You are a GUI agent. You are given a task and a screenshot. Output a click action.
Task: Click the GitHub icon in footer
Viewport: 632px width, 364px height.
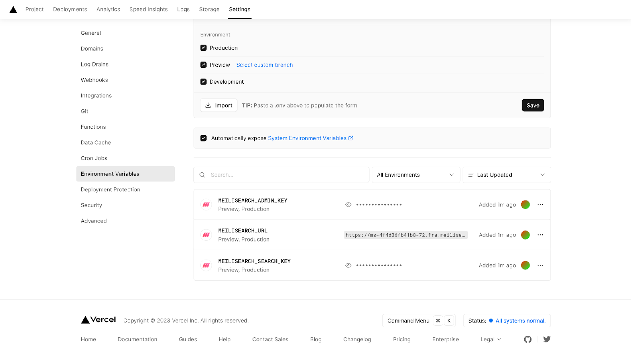click(528, 339)
